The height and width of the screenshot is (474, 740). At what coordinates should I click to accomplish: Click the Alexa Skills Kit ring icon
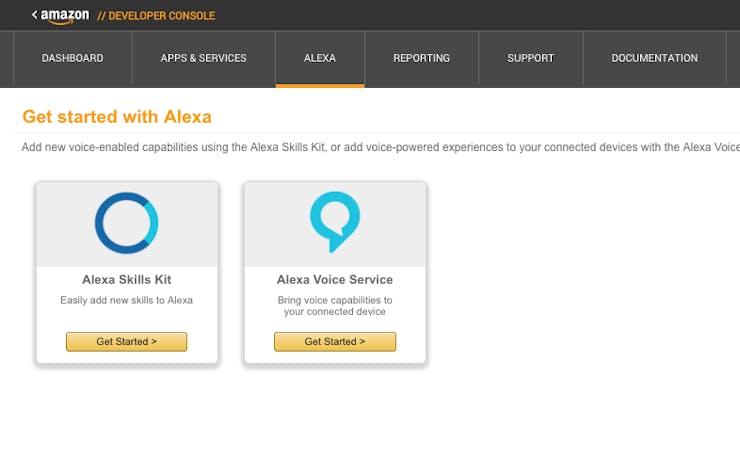(126, 223)
